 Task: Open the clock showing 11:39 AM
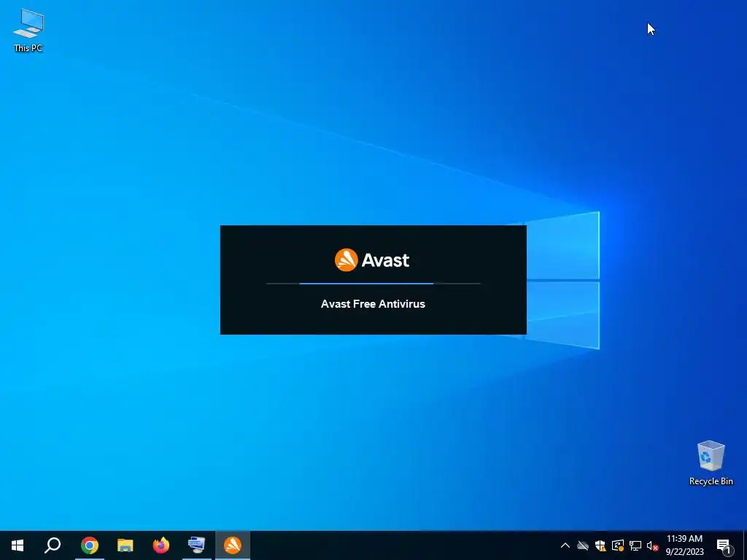pyautogui.click(x=684, y=545)
